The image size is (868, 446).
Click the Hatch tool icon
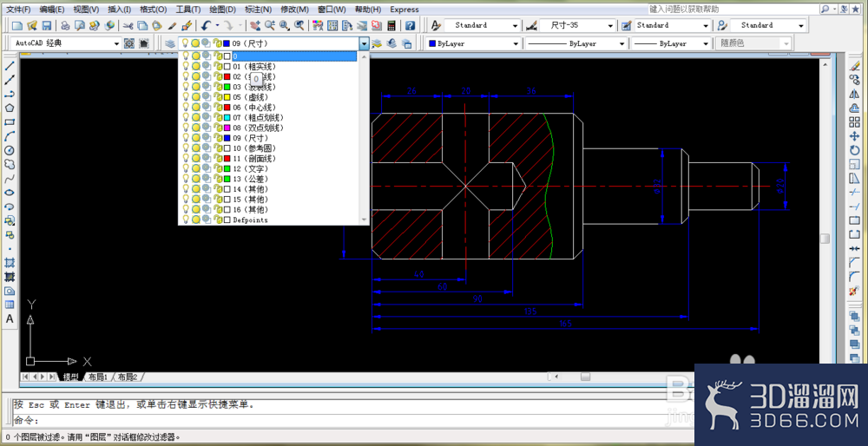coord(10,262)
